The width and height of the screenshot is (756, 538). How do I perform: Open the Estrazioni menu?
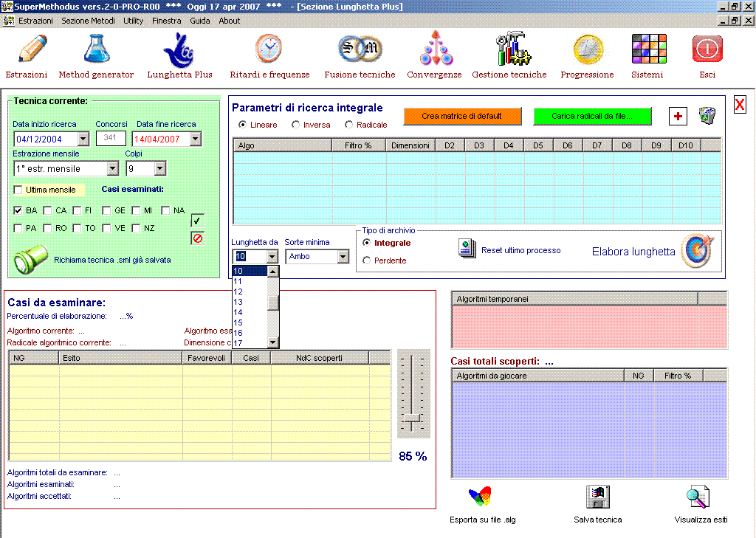coord(35,21)
